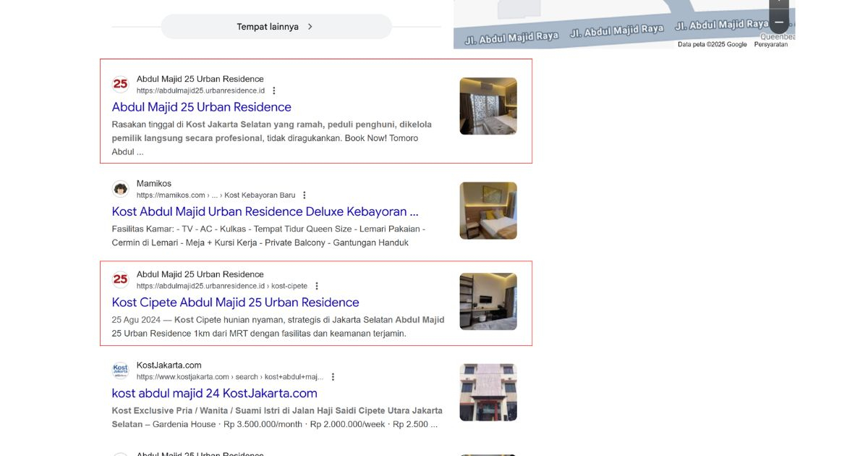Open the three-dot menu for the Kost Cipete result
The height and width of the screenshot is (456, 868).
(x=316, y=285)
